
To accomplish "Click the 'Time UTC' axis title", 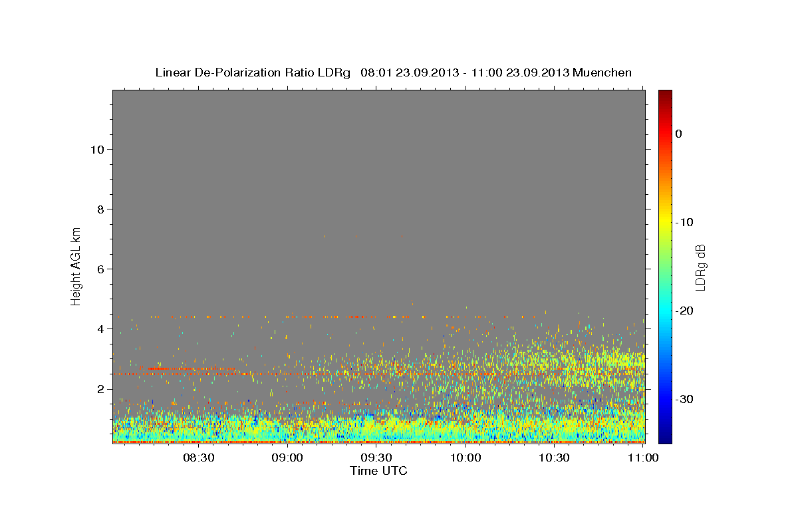I will coord(378,471).
